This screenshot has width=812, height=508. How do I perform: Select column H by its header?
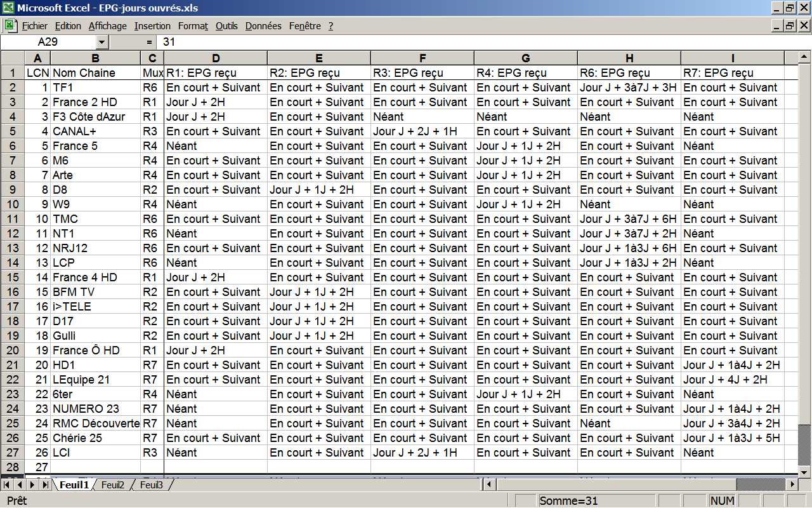629,58
